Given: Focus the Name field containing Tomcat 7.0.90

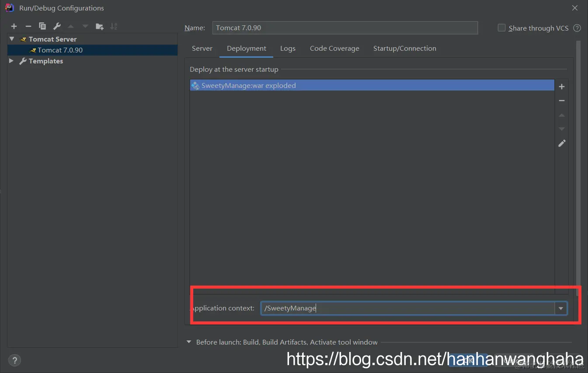Looking at the screenshot, I should point(345,28).
